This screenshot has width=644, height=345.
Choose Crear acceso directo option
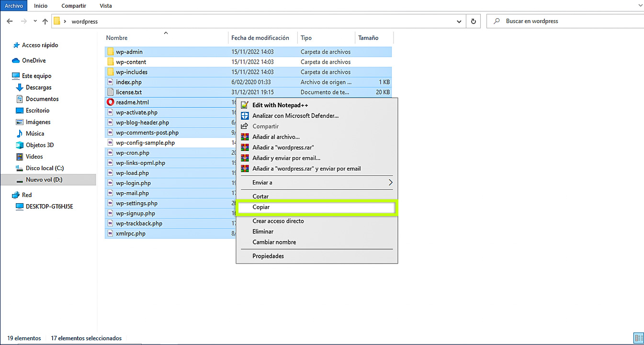click(x=316, y=221)
